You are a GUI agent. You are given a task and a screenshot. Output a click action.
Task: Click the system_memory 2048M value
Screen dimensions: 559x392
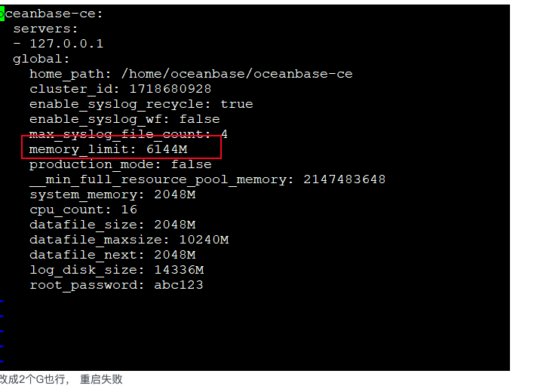(x=175, y=194)
